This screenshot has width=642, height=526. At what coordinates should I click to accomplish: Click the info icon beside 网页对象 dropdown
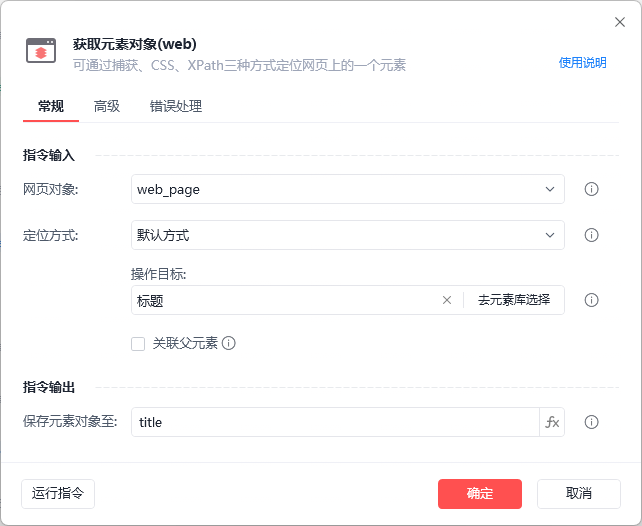pyautogui.click(x=591, y=189)
